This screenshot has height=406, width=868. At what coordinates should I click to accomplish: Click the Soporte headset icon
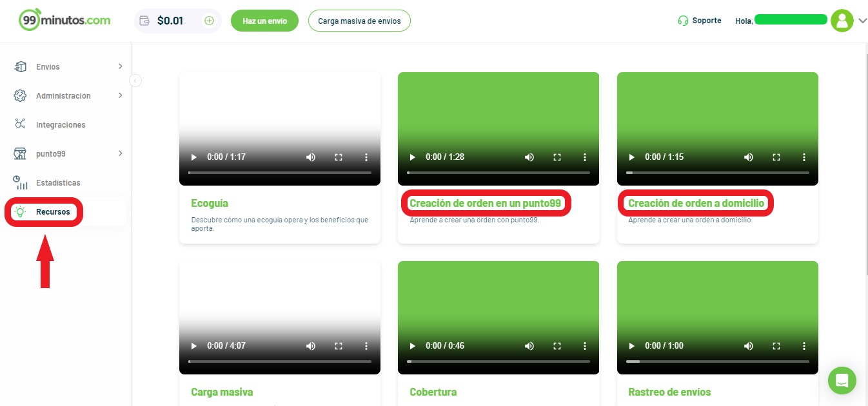pyautogui.click(x=683, y=21)
